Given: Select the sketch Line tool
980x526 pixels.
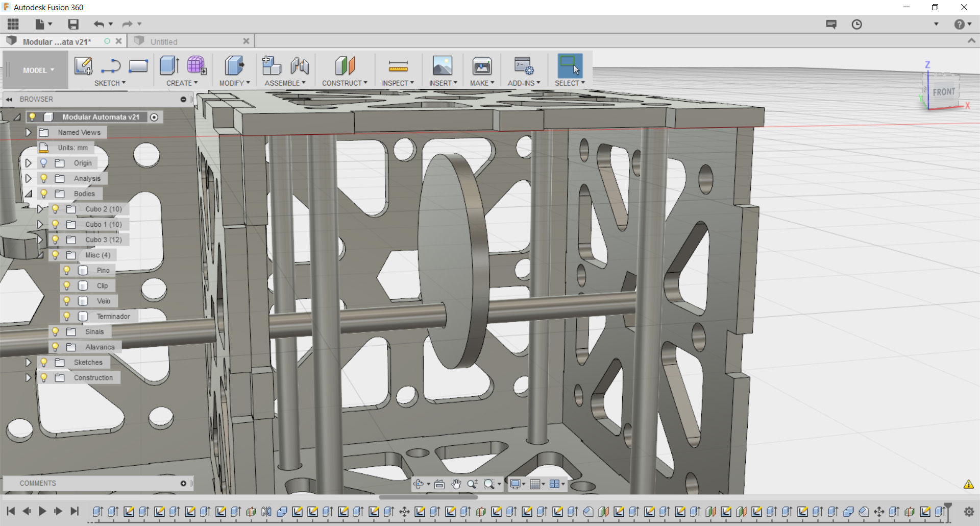Looking at the screenshot, I should [x=111, y=66].
